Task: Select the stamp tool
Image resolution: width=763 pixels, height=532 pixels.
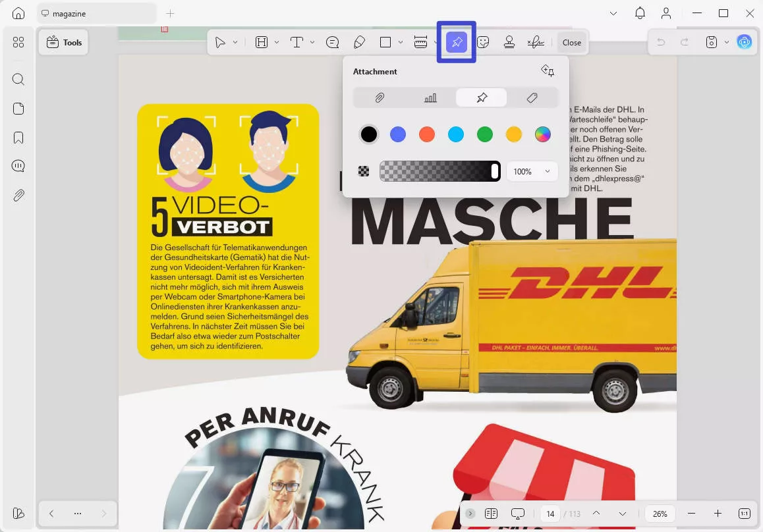Action: (509, 42)
